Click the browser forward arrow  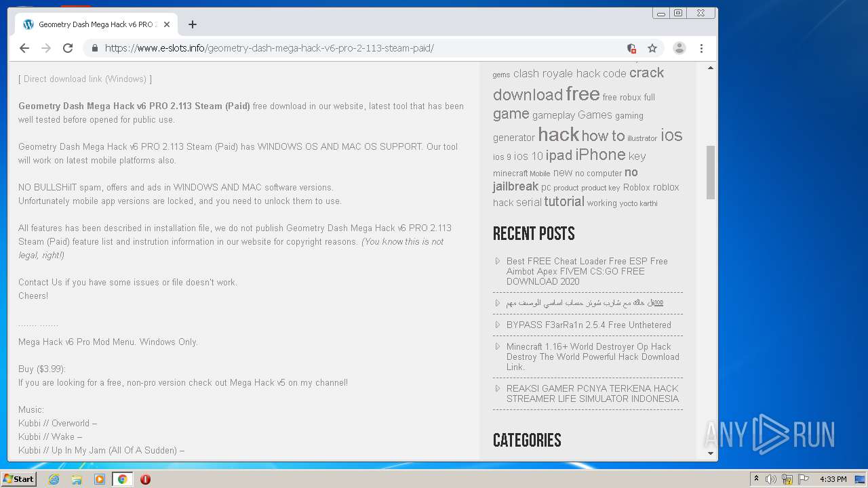(x=46, y=48)
